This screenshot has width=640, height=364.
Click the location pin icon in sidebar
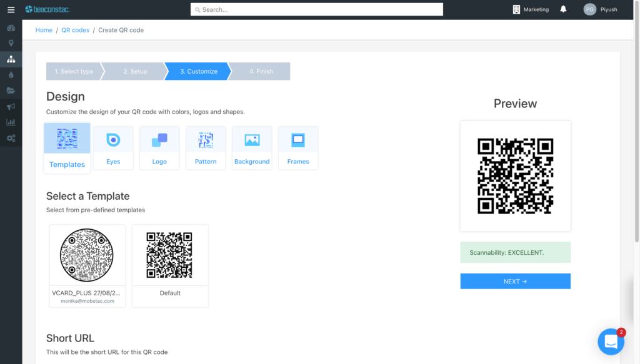(x=11, y=43)
